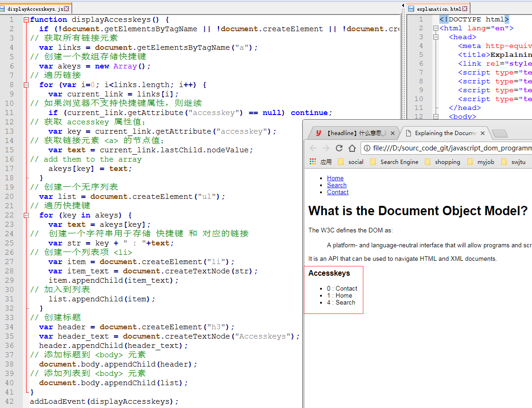Close the [headline] Chrome tab
This screenshot has width=532, height=408.
393,133
